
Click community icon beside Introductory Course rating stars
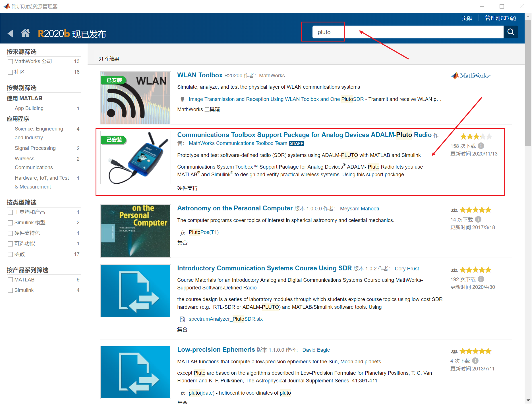click(454, 270)
